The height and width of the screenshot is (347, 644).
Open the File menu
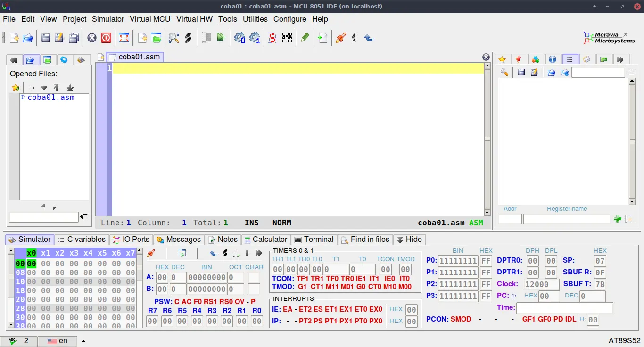coord(9,19)
